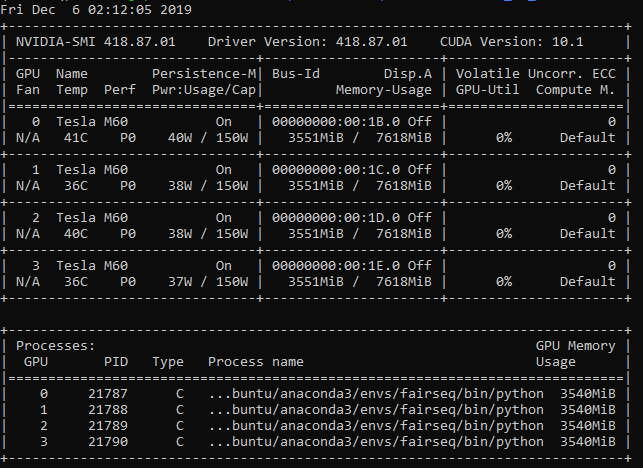This screenshot has height=468, width=643.
Task: Click the 'GPU-Util' column header
Action: (488, 90)
